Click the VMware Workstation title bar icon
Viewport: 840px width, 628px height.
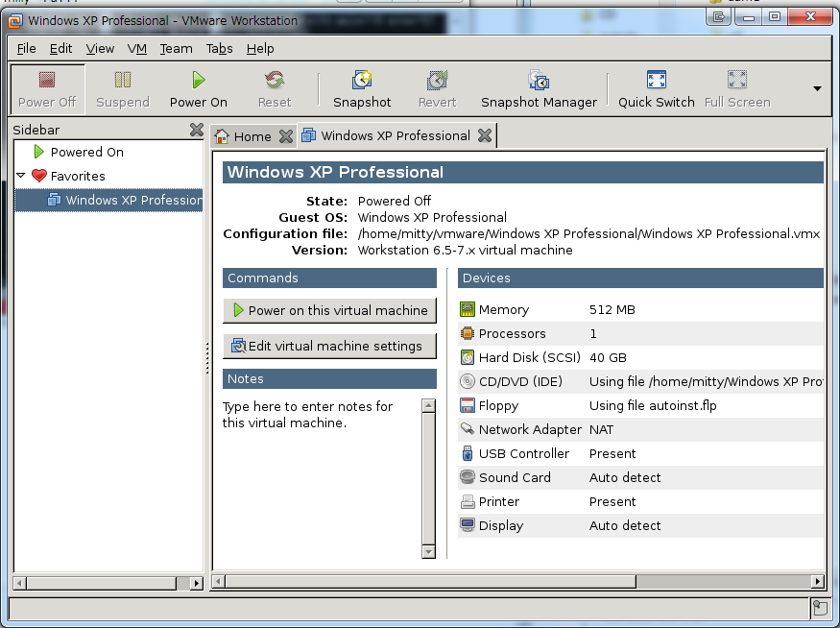pos(15,21)
